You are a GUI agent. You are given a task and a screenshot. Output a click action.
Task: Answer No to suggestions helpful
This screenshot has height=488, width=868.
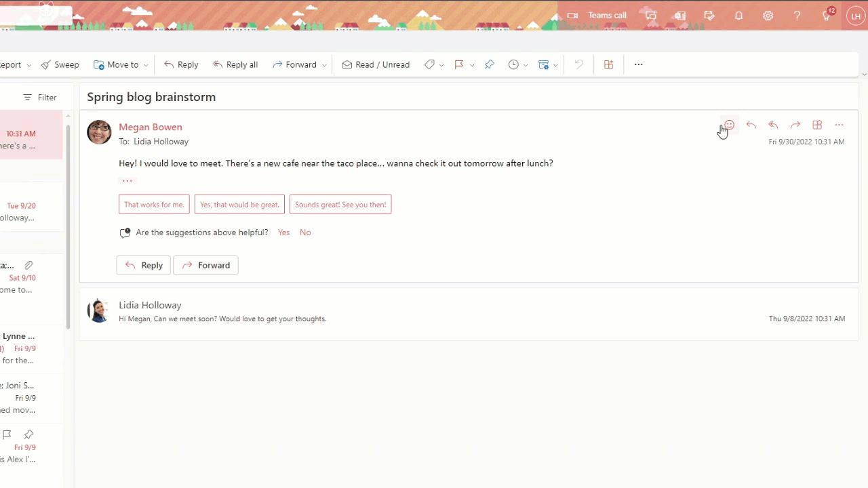[x=305, y=232]
